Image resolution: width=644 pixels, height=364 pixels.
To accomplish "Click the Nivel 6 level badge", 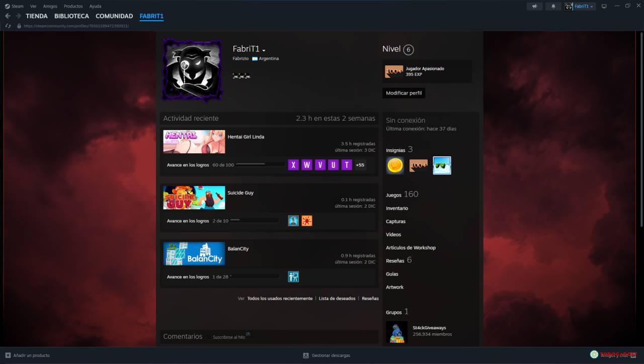I will 409,49.
